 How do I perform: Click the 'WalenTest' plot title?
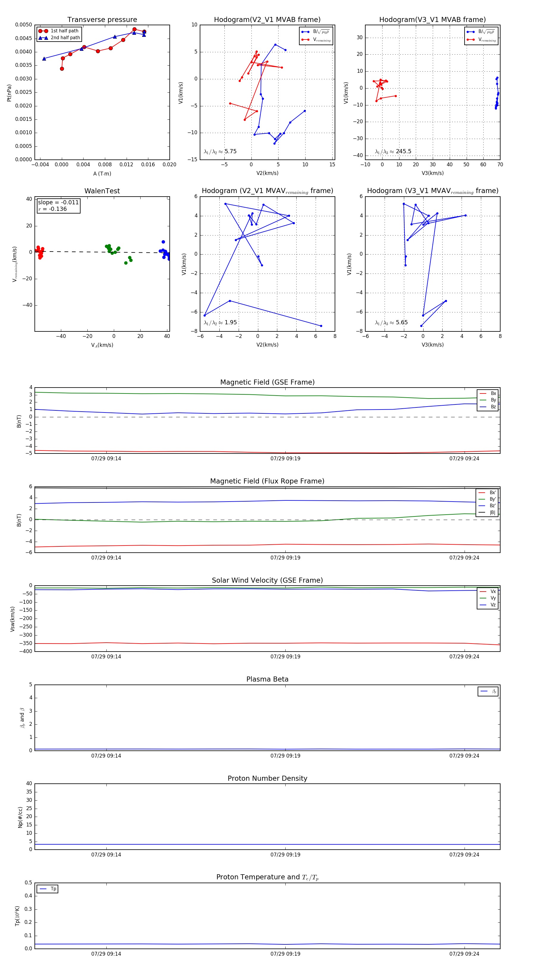[102, 191]
